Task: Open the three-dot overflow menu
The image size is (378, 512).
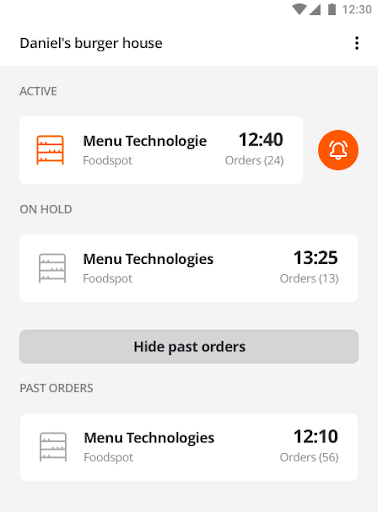Action: click(x=357, y=43)
